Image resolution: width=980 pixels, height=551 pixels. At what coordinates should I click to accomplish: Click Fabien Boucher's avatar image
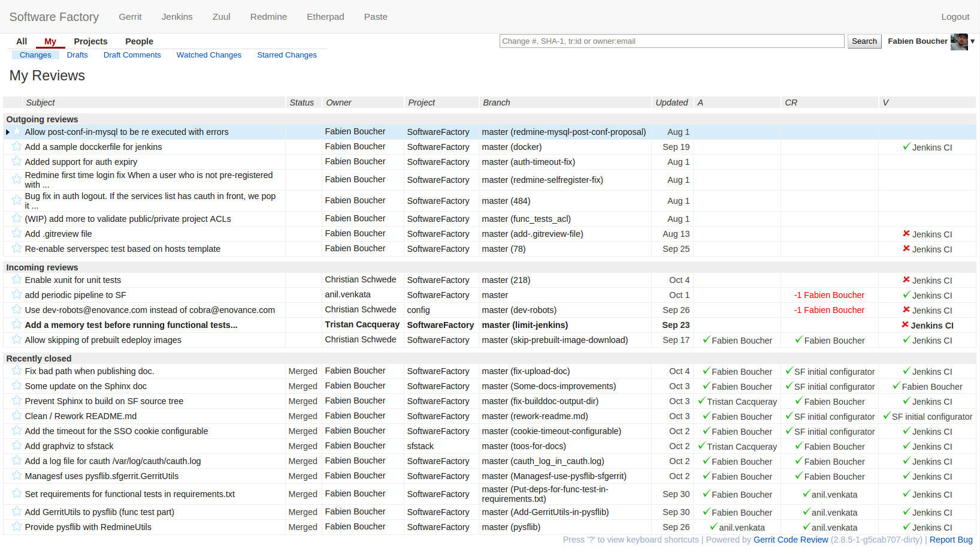click(958, 41)
